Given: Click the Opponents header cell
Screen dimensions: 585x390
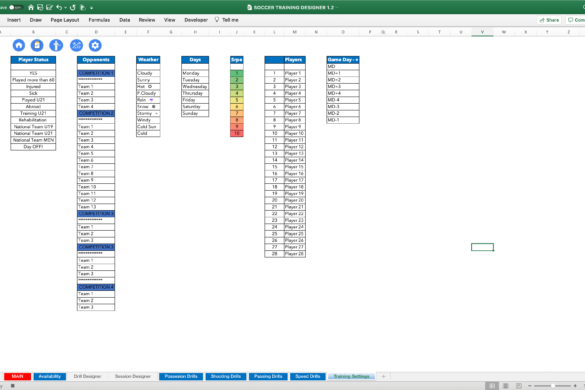Looking at the screenshot, I should [x=96, y=60].
